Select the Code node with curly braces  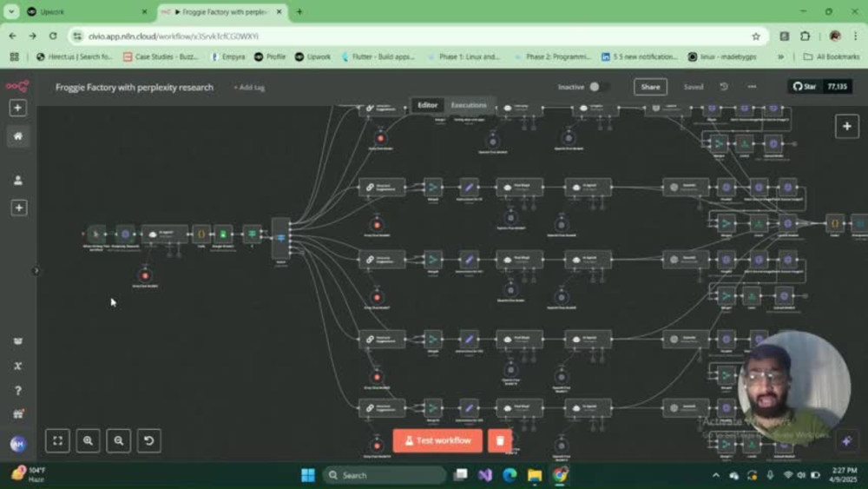201,235
